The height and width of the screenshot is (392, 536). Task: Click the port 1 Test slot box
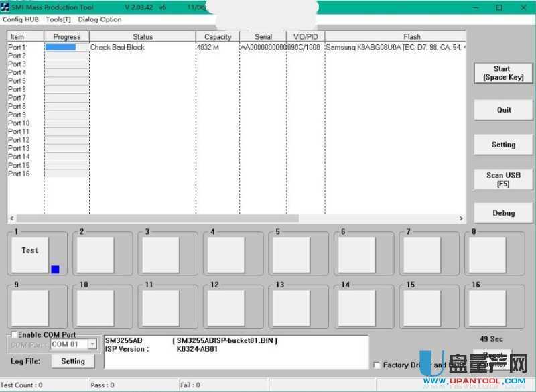(x=30, y=255)
